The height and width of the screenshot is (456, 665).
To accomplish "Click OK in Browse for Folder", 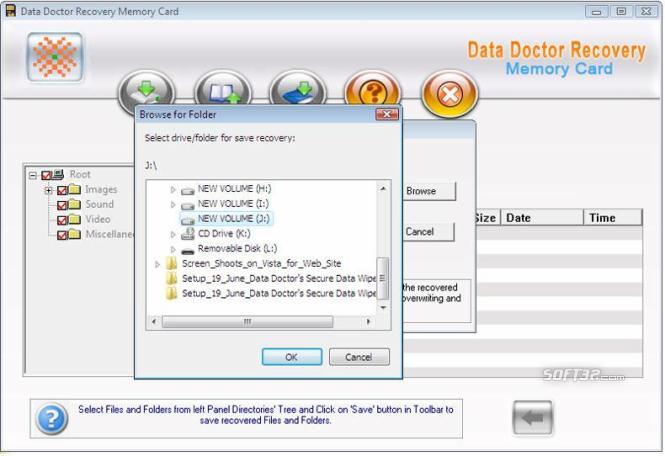I will (x=292, y=357).
